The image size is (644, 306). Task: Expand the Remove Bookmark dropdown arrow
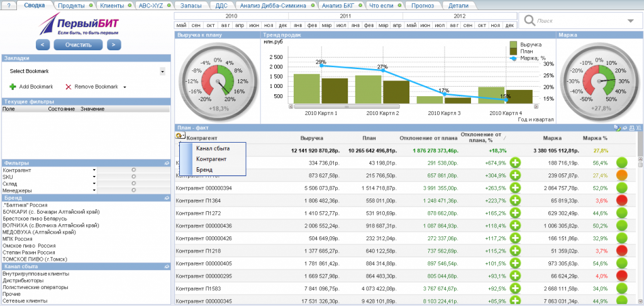(125, 87)
